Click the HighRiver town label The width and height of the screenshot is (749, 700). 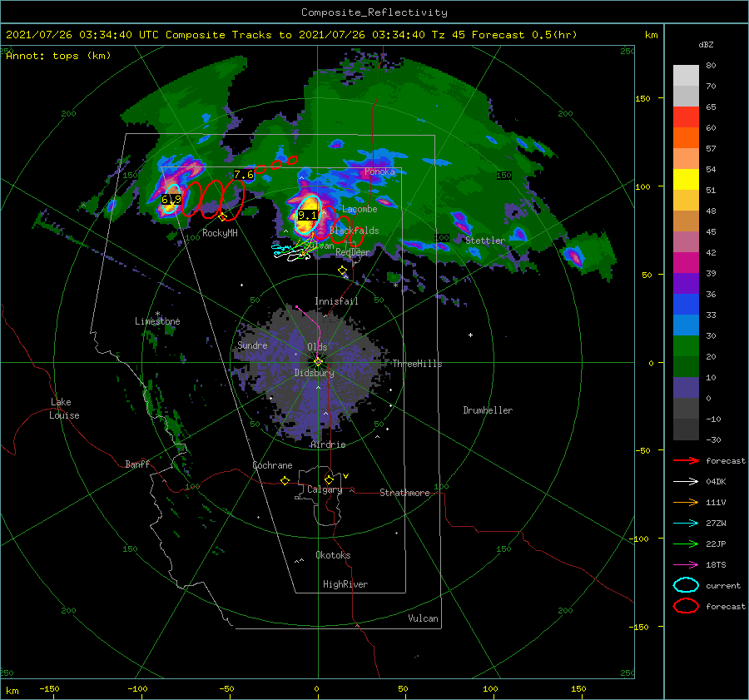[x=345, y=584]
